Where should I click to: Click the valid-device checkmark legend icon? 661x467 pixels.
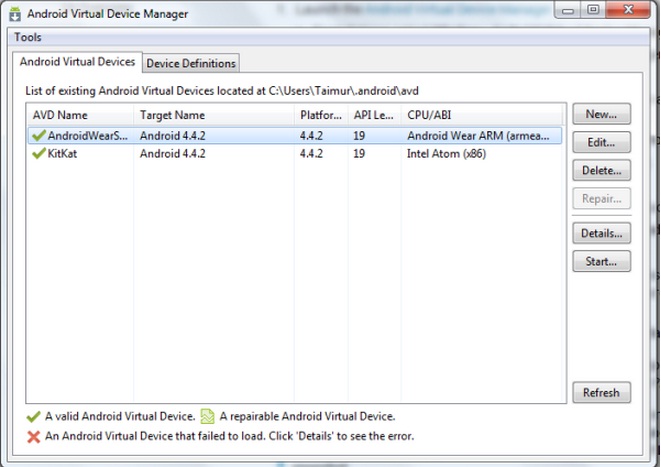(33, 417)
